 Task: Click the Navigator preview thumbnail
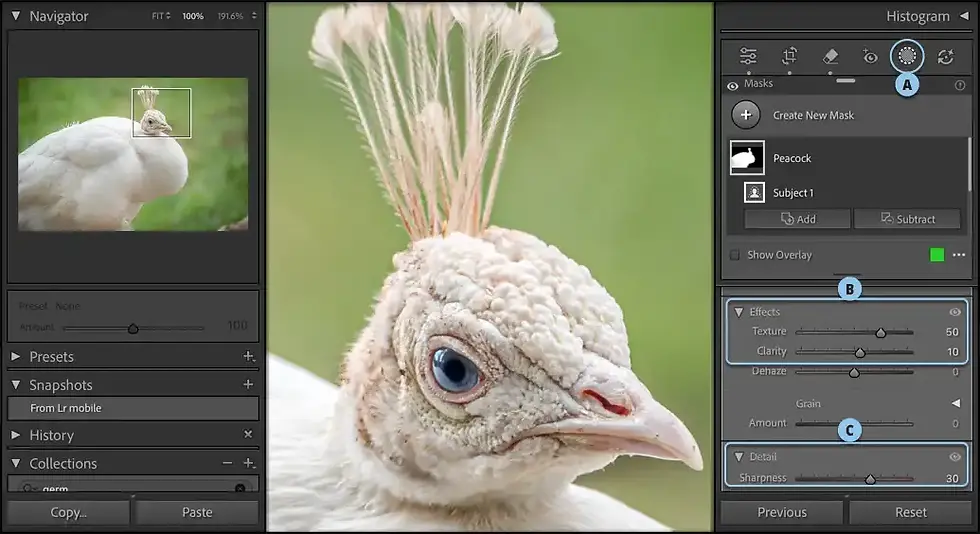click(133, 154)
